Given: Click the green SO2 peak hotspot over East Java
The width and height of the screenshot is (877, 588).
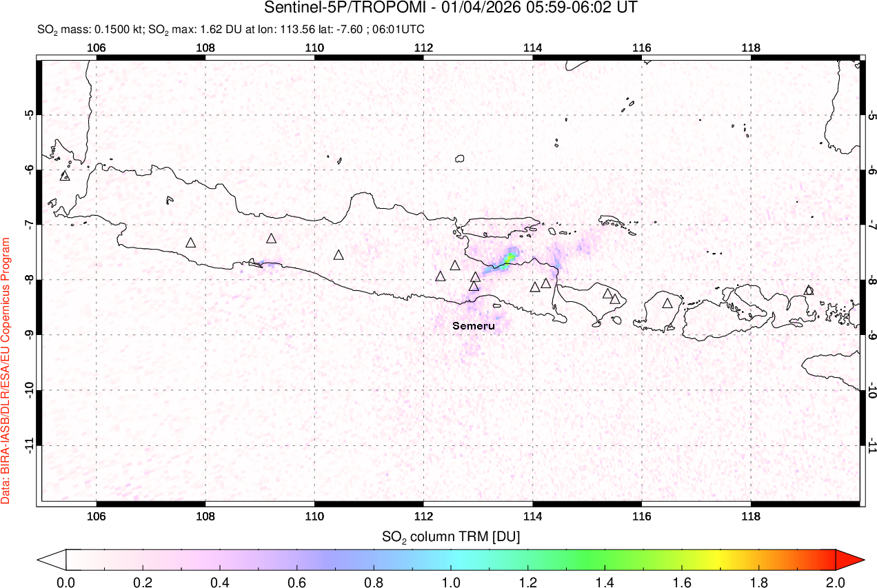Looking at the screenshot, I should [510, 258].
